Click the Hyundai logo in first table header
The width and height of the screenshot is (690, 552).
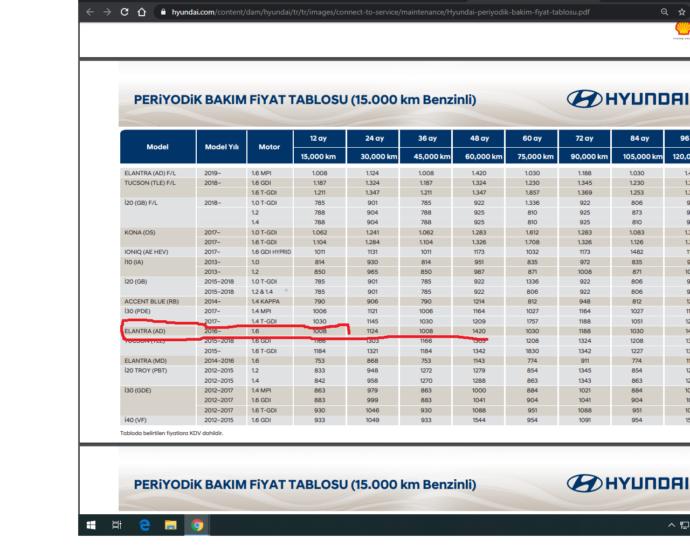pyautogui.click(x=628, y=99)
